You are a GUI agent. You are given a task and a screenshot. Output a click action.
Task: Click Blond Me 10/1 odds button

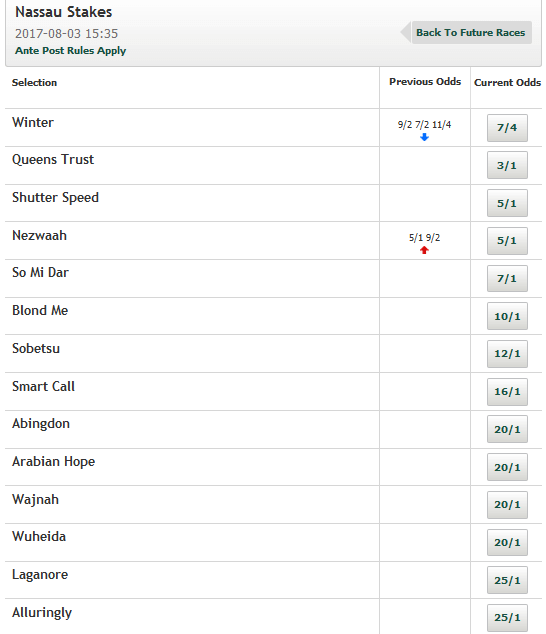pos(507,316)
